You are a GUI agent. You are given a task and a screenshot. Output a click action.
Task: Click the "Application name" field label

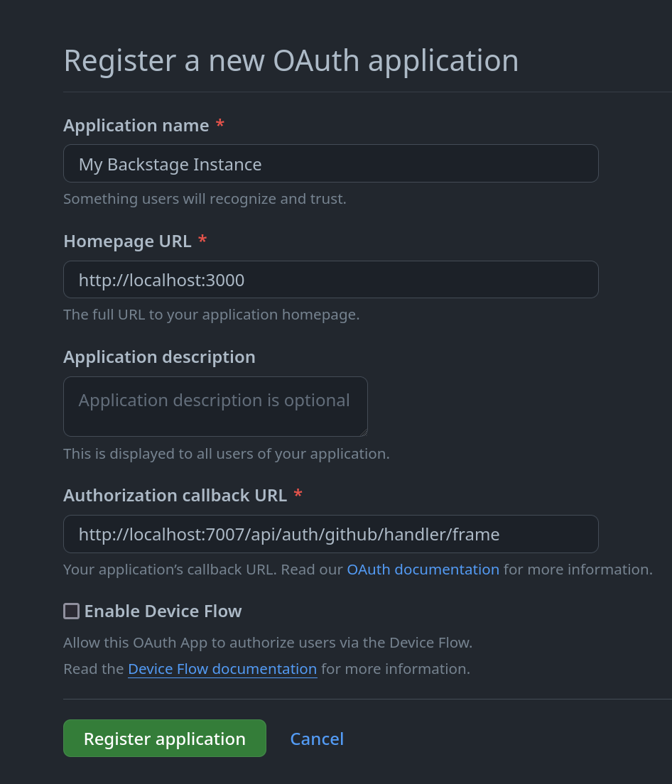pyautogui.click(x=136, y=126)
